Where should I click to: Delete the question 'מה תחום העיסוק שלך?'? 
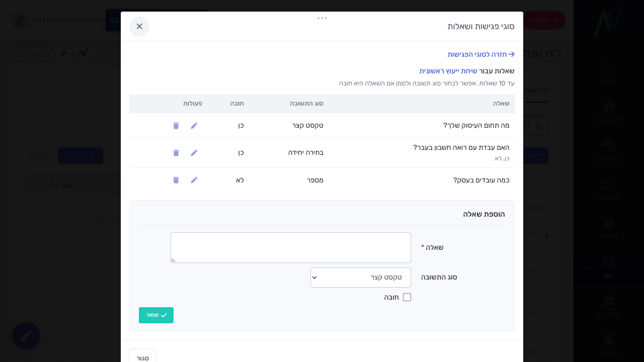tap(176, 126)
